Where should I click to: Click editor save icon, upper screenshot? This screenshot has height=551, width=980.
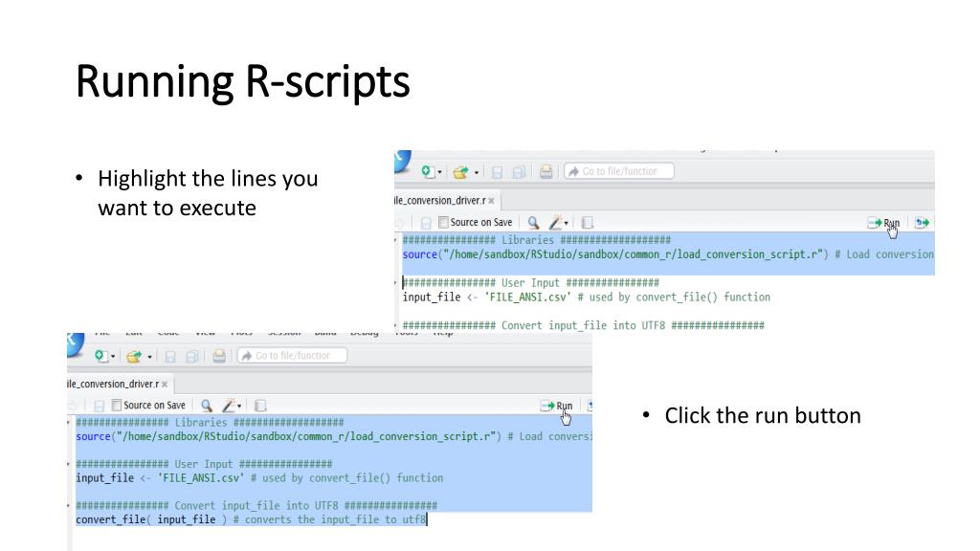426,223
